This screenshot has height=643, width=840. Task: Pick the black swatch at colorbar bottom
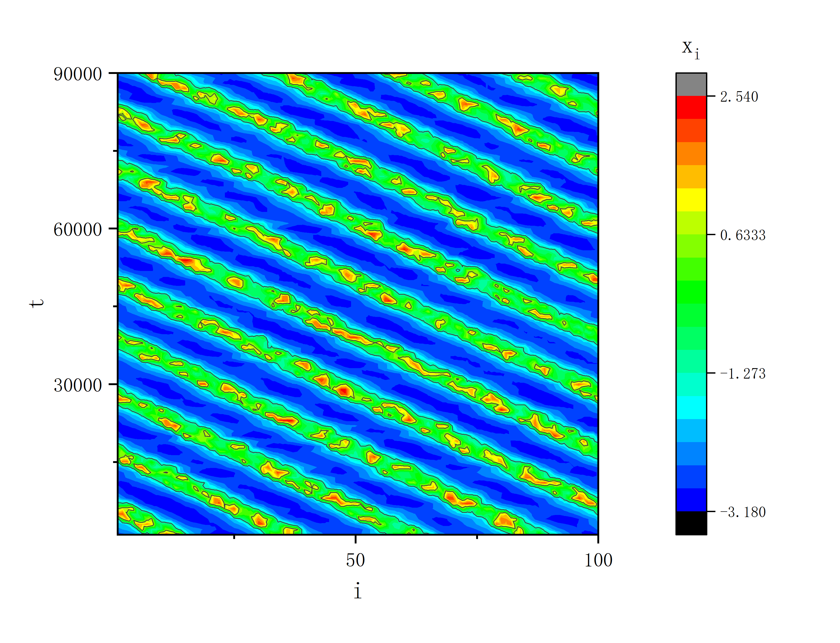[x=691, y=523]
